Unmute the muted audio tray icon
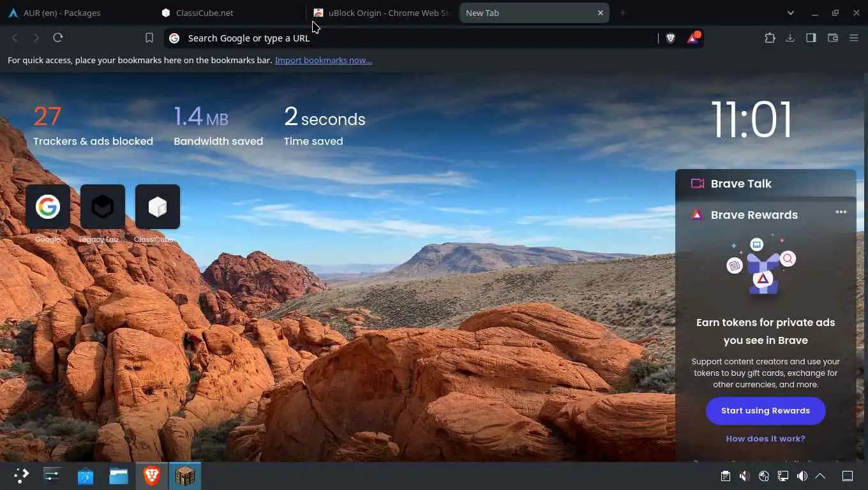The height and width of the screenshot is (490, 868). [744, 476]
